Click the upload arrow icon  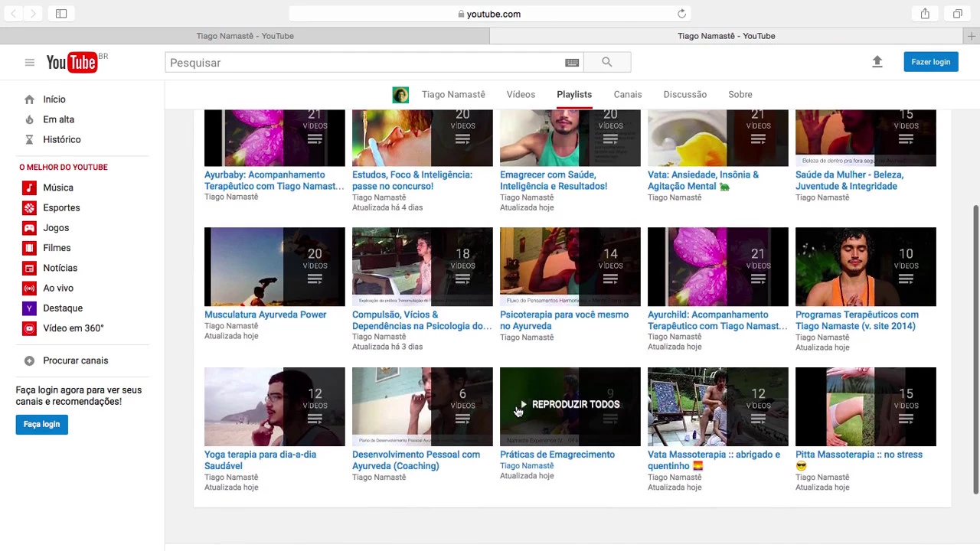point(877,62)
